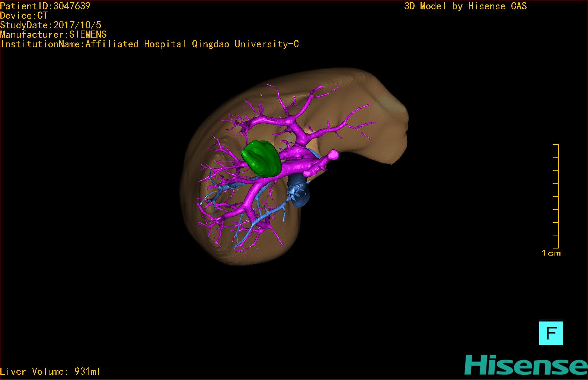The image size is (588, 380).
Task: Click the dark blue gallbladder structure
Action: pos(299,191)
